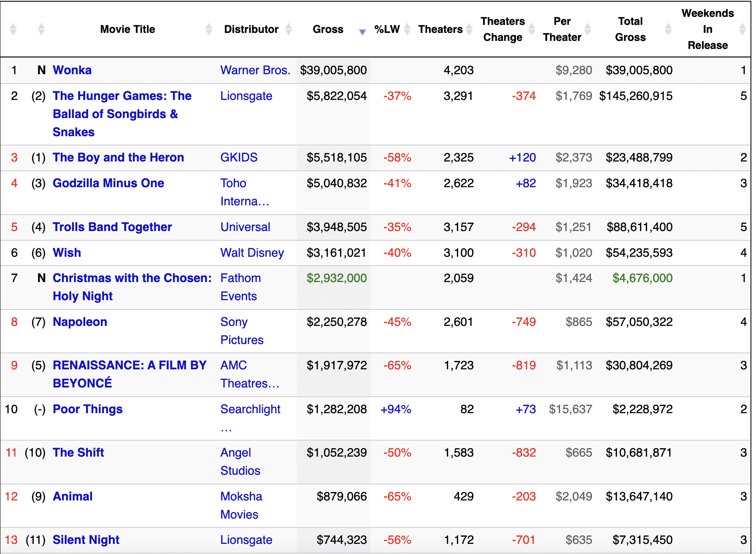The height and width of the screenshot is (554, 756).
Task: Open RENAISSANCE: A FILM BY BEYONCÉ link
Action: coord(130,374)
